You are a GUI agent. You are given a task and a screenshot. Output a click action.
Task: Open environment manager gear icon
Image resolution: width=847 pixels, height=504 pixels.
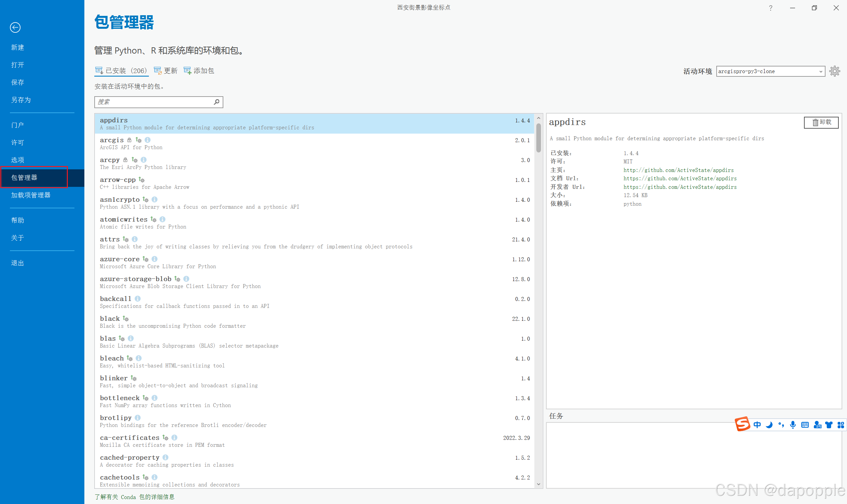pos(834,71)
